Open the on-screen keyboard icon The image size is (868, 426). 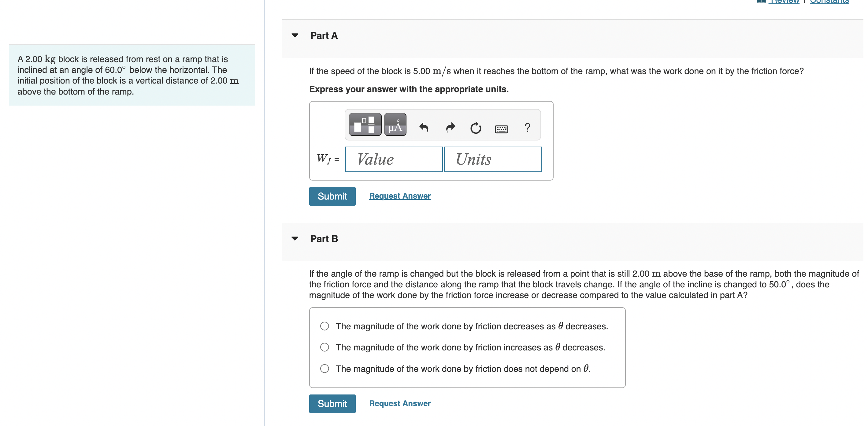501,129
